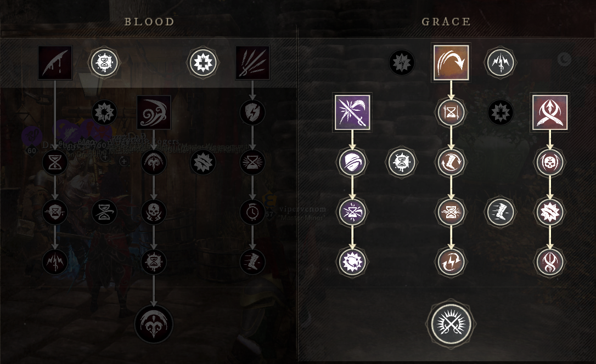The width and height of the screenshot is (596, 364).
Task: Click the GRACE tree heading
Action: [446, 21]
